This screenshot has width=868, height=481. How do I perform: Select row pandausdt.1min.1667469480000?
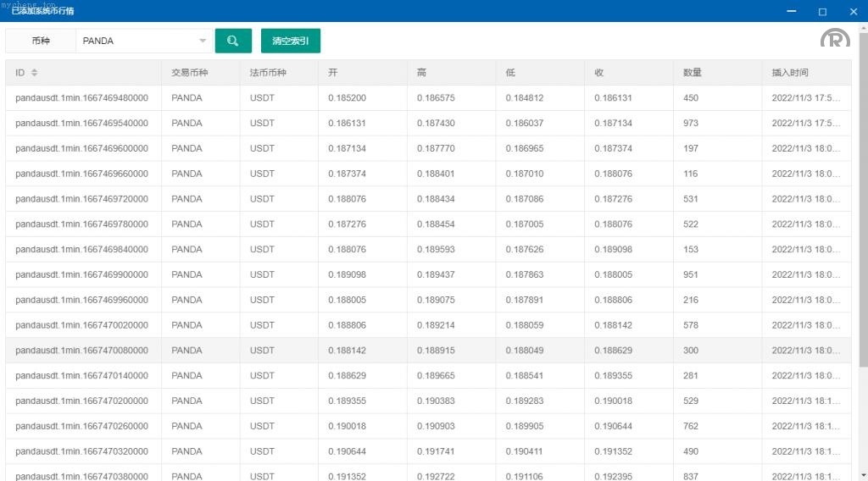[82, 98]
